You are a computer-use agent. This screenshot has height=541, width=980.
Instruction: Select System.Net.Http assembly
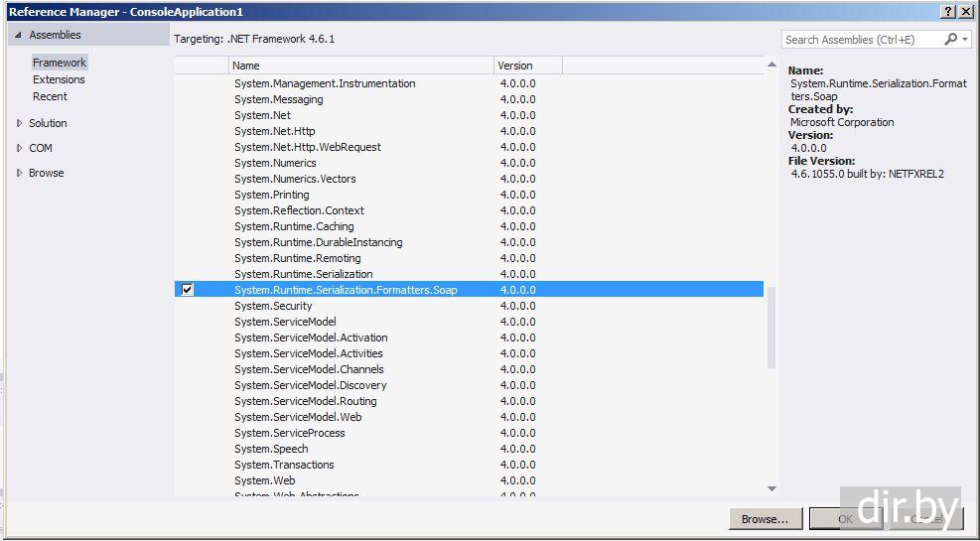tap(469, 131)
